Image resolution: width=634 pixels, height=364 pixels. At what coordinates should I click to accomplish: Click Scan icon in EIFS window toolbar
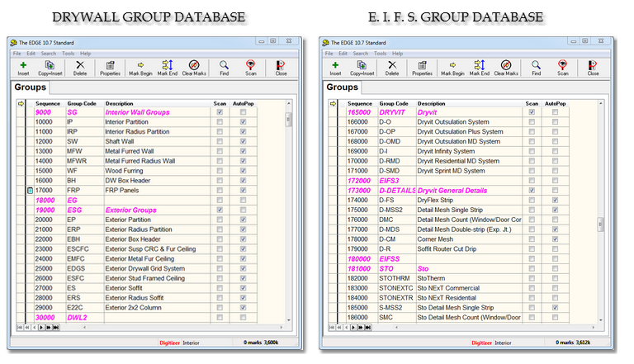[563, 68]
